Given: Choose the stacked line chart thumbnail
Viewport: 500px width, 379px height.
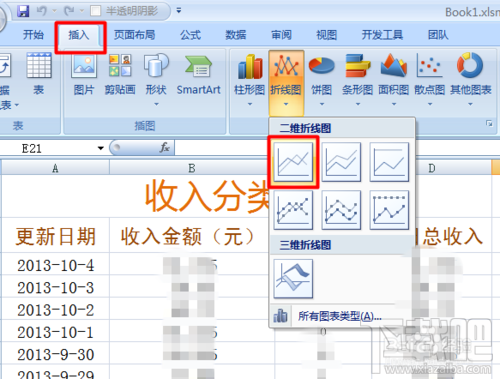Looking at the screenshot, I should pos(341,162).
